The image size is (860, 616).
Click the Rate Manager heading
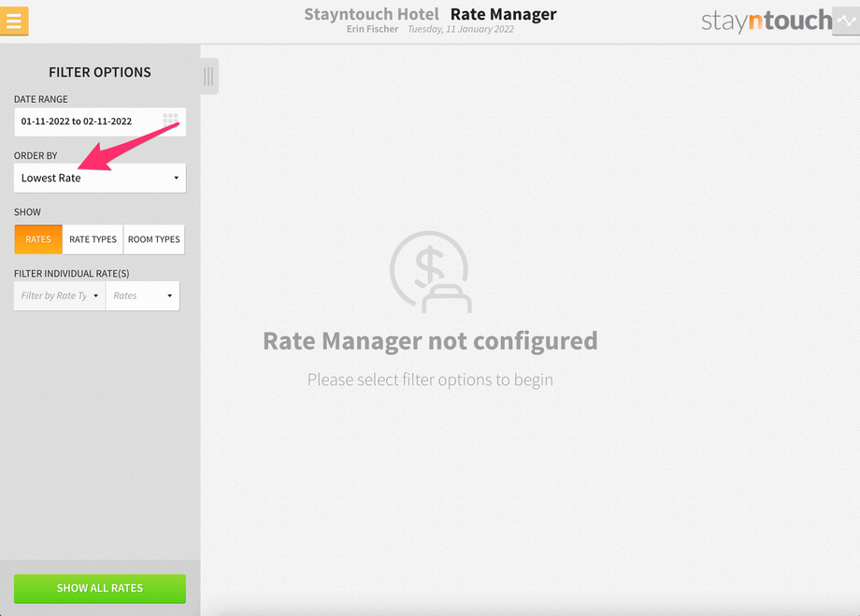[504, 14]
